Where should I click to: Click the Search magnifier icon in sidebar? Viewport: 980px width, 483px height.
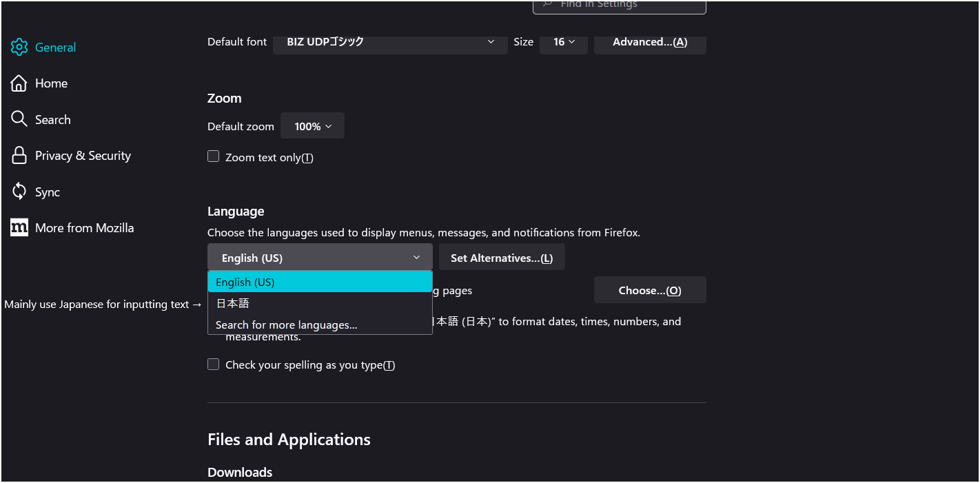tap(19, 119)
